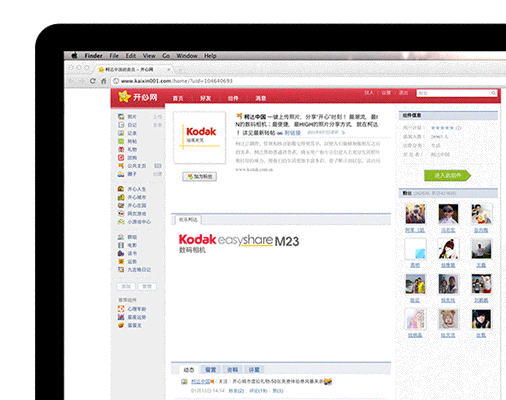The image size is (506, 400).
Task: Open the www.kodak.com.cn link
Action: click(254, 169)
